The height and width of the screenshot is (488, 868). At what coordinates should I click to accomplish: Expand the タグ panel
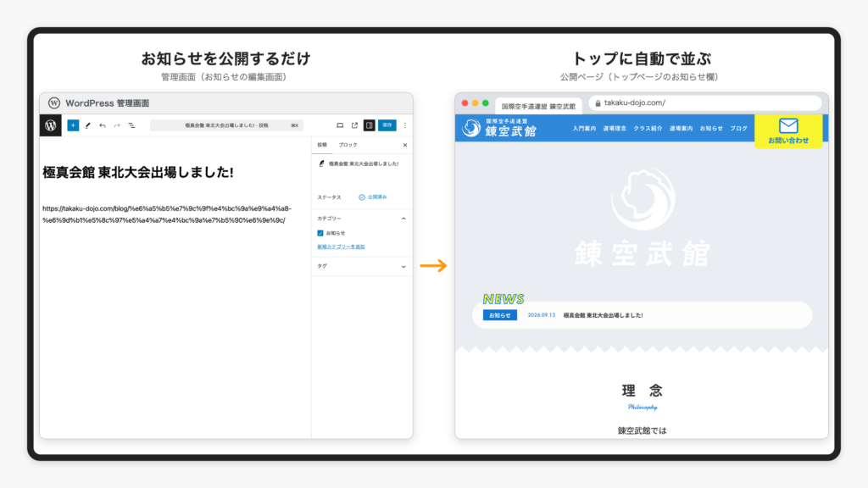[403, 266]
